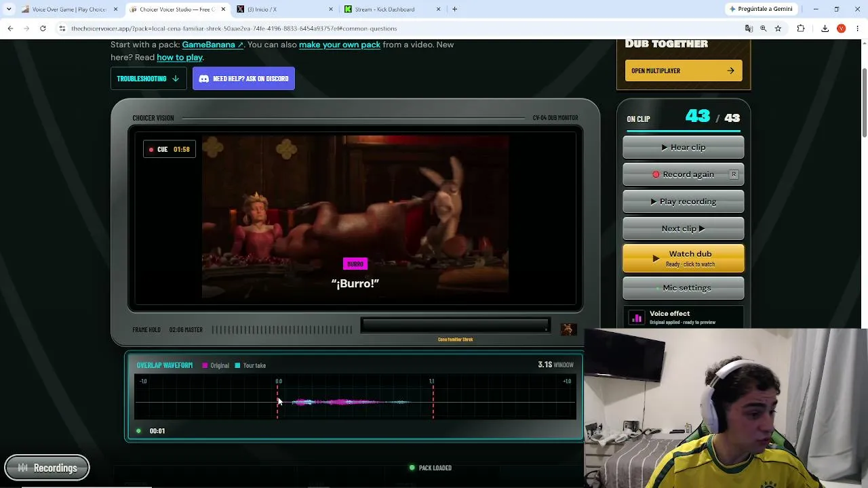The image size is (868, 488).
Task: Close the Kick Dashboard tab
Action: pyautogui.click(x=438, y=9)
